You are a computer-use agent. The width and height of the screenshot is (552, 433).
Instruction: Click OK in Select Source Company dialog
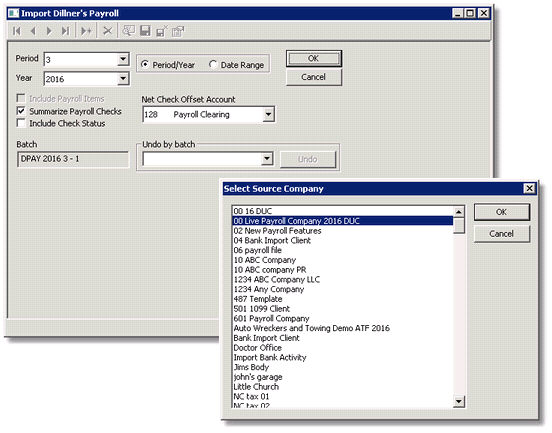pyautogui.click(x=501, y=212)
